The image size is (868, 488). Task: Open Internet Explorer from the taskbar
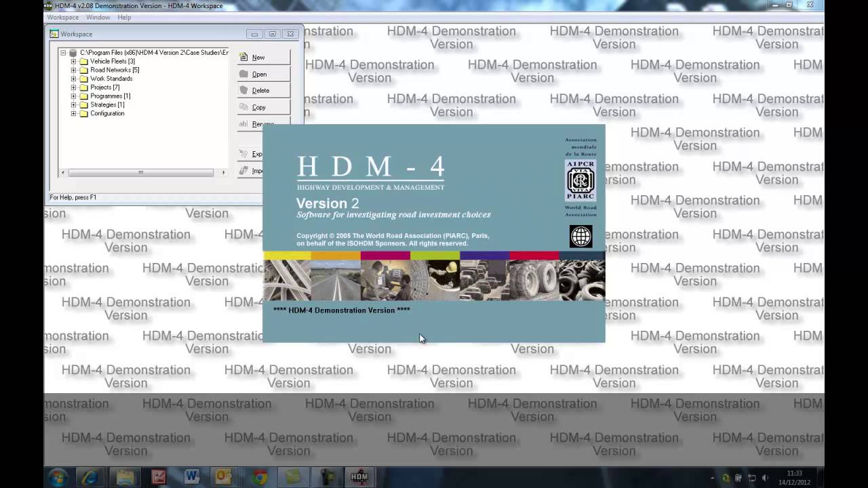90,477
